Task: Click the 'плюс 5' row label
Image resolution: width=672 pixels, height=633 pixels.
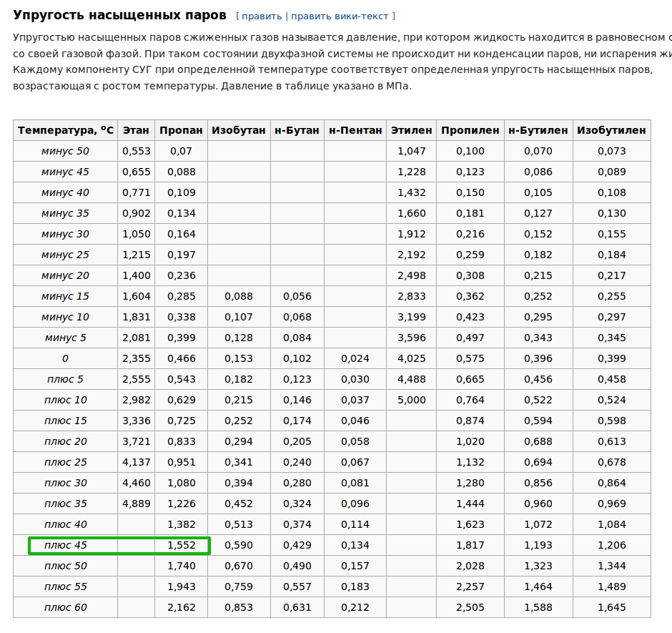Action: pos(65,379)
